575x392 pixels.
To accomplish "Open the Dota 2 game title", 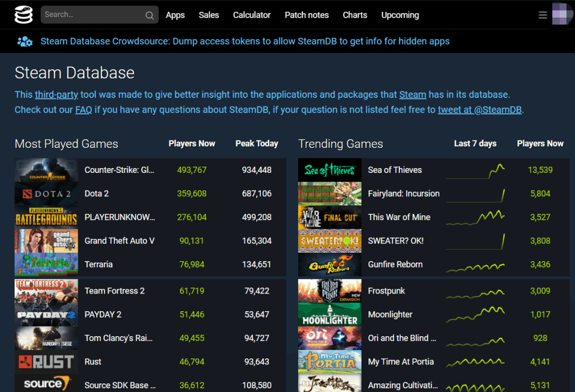I will [x=96, y=194].
